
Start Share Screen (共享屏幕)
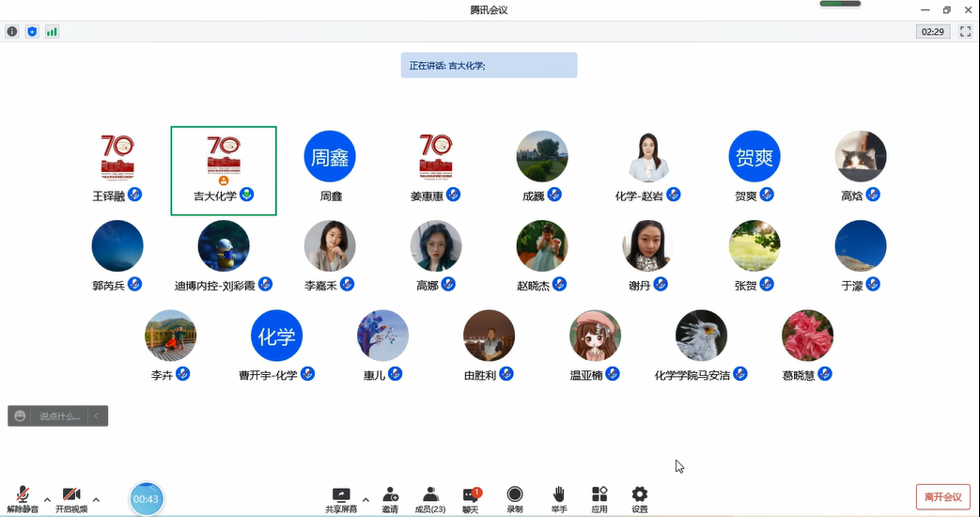pyautogui.click(x=341, y=499)
